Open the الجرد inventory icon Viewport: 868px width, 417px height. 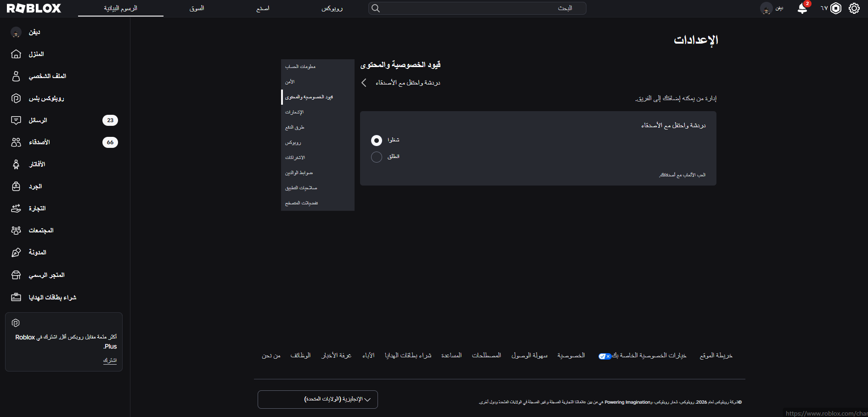pyautogui.click(x=16, y=186)
